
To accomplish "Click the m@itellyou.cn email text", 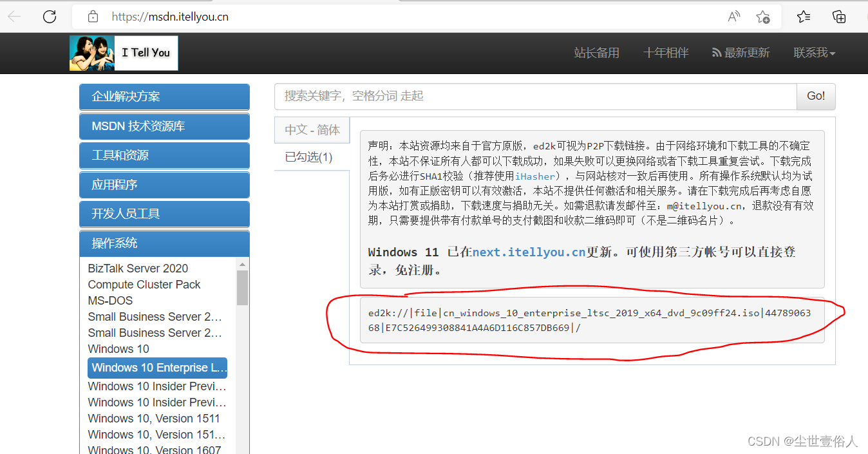I will [704, 206].
